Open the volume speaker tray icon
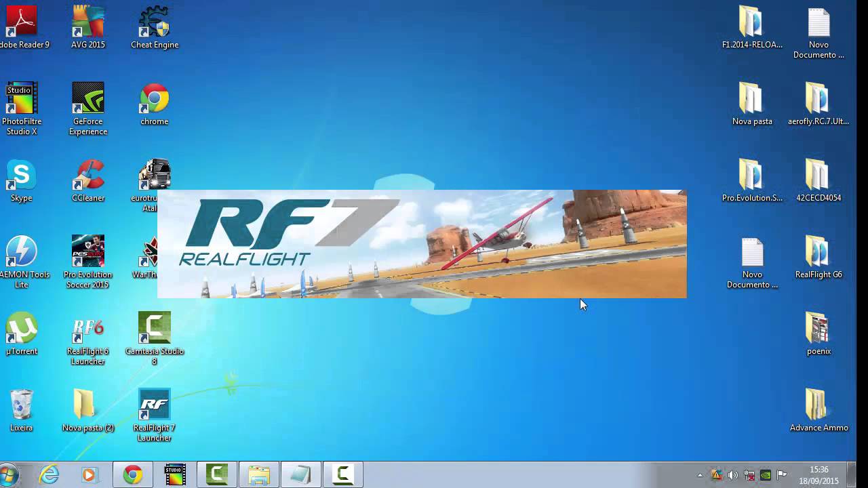This screenshot has height=488, width=868. [x=732, y=475]
